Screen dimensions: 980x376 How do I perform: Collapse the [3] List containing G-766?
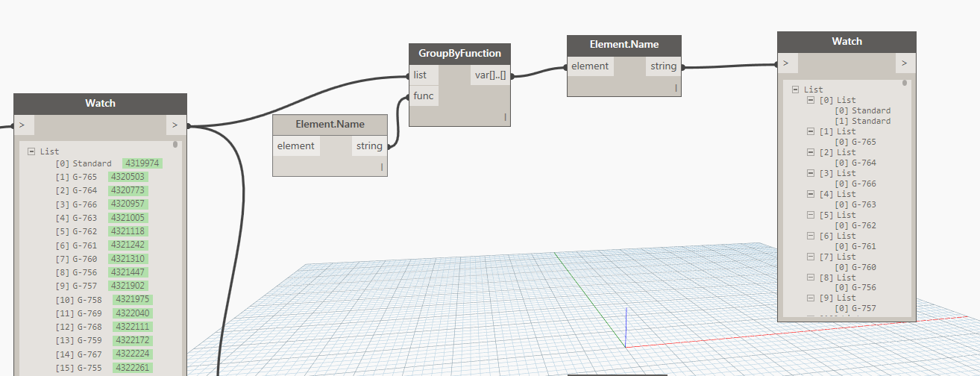click(x=811, y=173)
